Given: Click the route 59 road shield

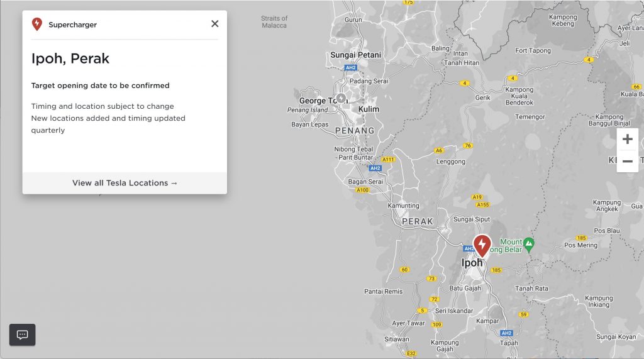Looking at the screenshot, I should (x=523, y=315).
